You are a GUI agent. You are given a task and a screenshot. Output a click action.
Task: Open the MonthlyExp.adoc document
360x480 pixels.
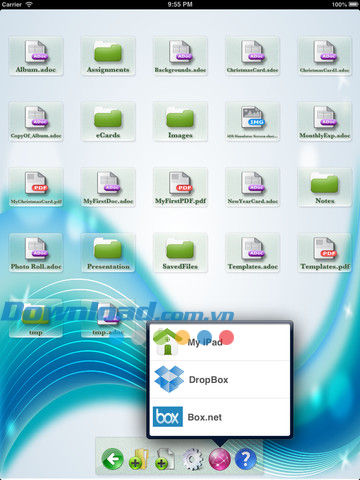(324, 122)
